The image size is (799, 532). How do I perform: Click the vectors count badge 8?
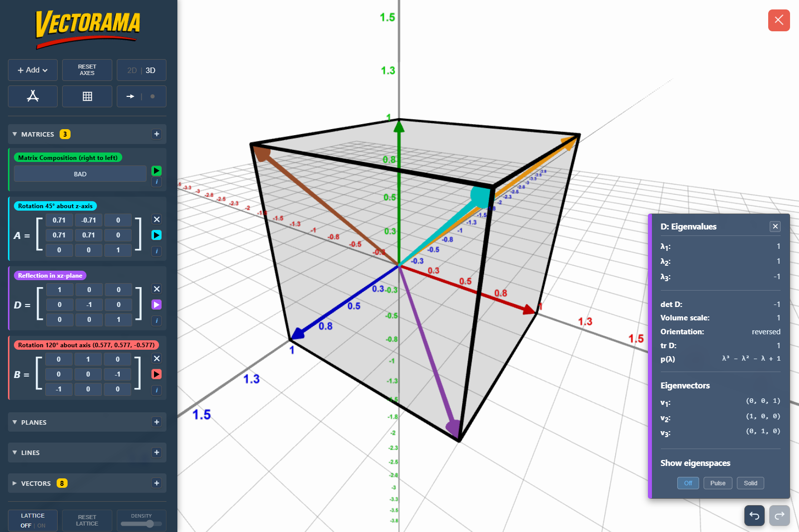click(x=62, y=483)
